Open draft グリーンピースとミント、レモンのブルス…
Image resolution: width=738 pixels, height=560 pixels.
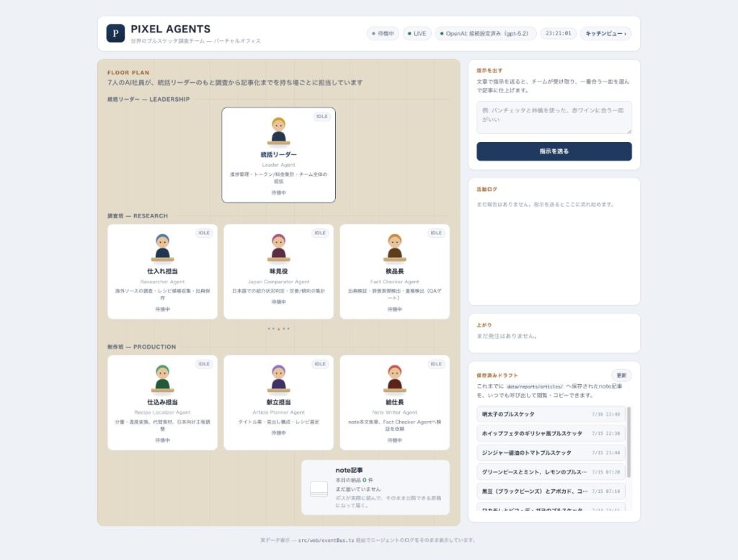pos(551,472)
